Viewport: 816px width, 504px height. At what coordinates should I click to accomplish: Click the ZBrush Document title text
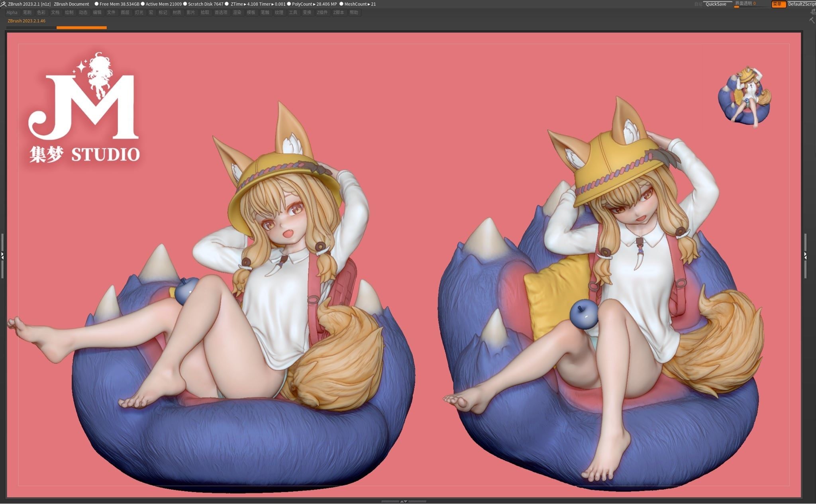(x=71, y=4)
